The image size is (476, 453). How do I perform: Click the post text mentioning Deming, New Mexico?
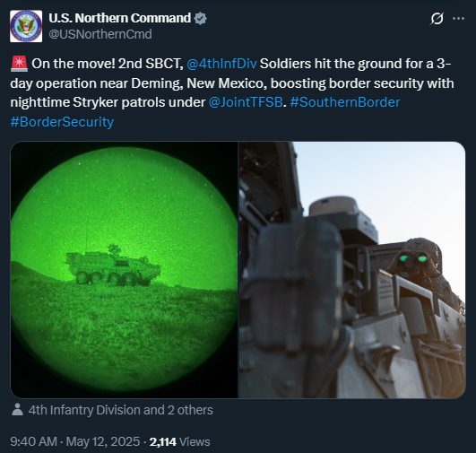232,83
